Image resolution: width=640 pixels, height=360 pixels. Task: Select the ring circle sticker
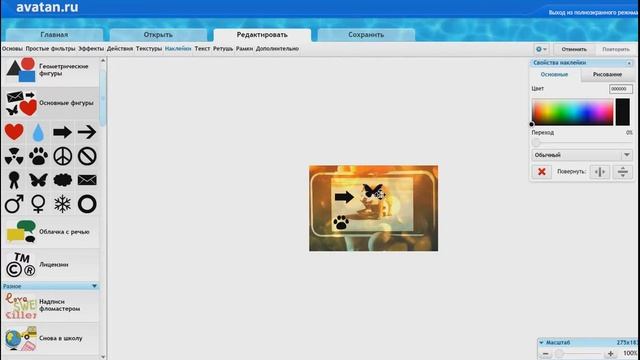(87, 204)
